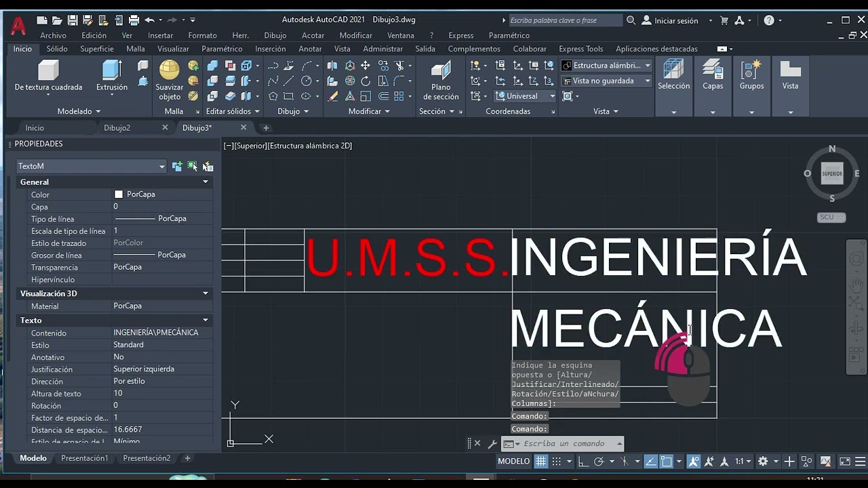This screenshot has height=488, width=868.
Task: Click the Undo arrow in quick access toolbar
Action: click(149, 20)
